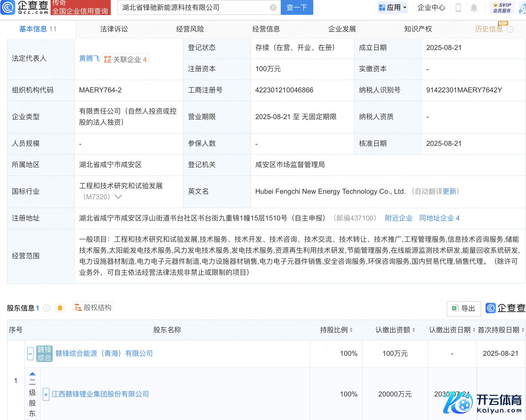Click the orange shareholder alert bell
This screenshot has height=420, width=526.
click(60, 308)
